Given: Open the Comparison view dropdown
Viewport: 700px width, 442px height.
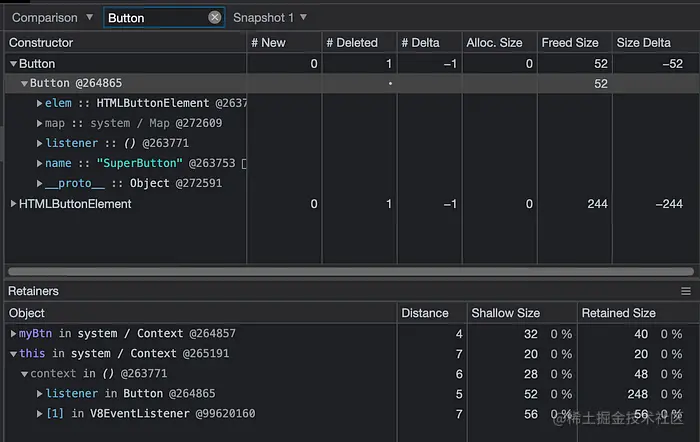Looking at the screenshot, I should [52, 18].
